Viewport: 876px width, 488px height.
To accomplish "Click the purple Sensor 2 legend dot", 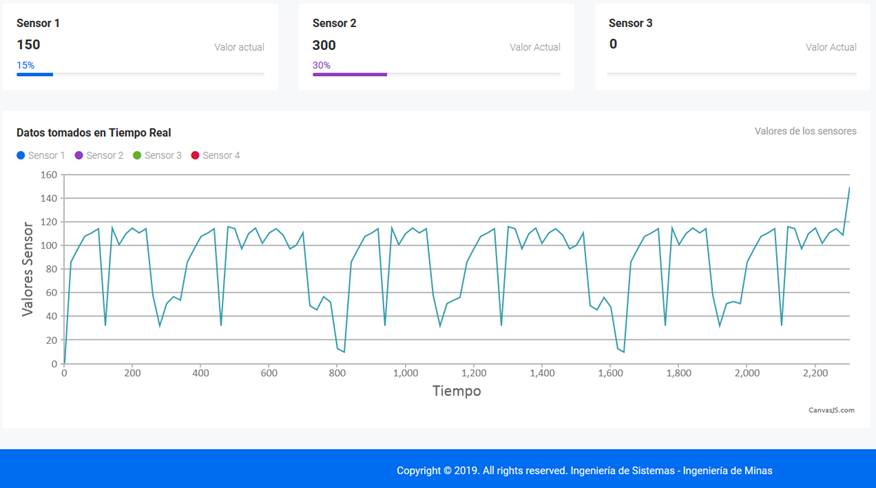I will 79,156.
